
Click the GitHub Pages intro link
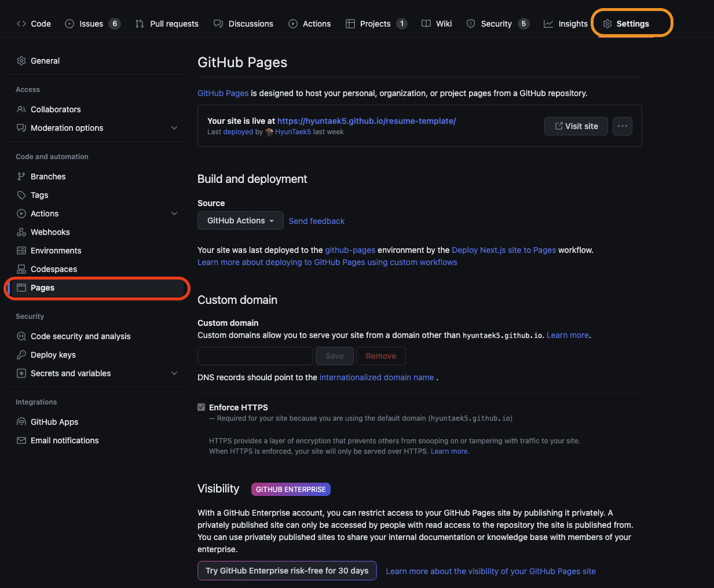(x=223, y=93)
